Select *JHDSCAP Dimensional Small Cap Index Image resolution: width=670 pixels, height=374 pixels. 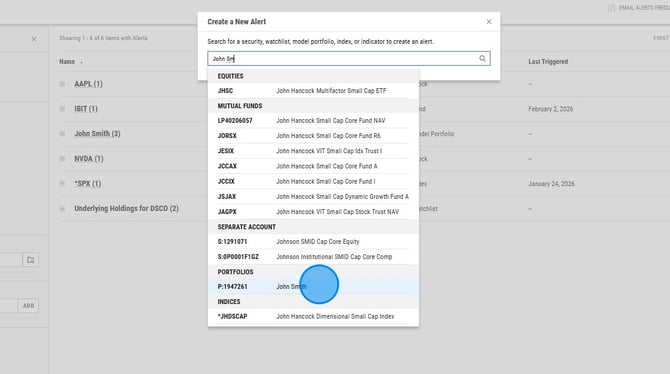point(313,316)
